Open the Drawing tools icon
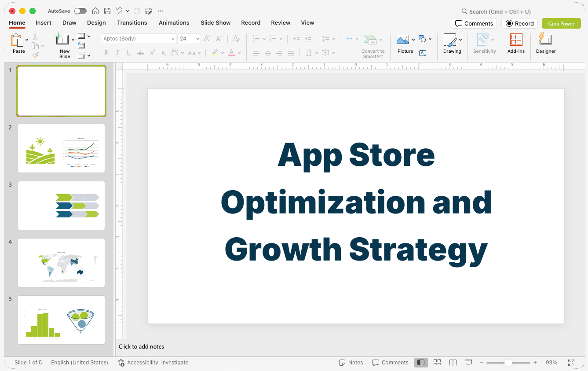588x371 pixels. [450, 40]
